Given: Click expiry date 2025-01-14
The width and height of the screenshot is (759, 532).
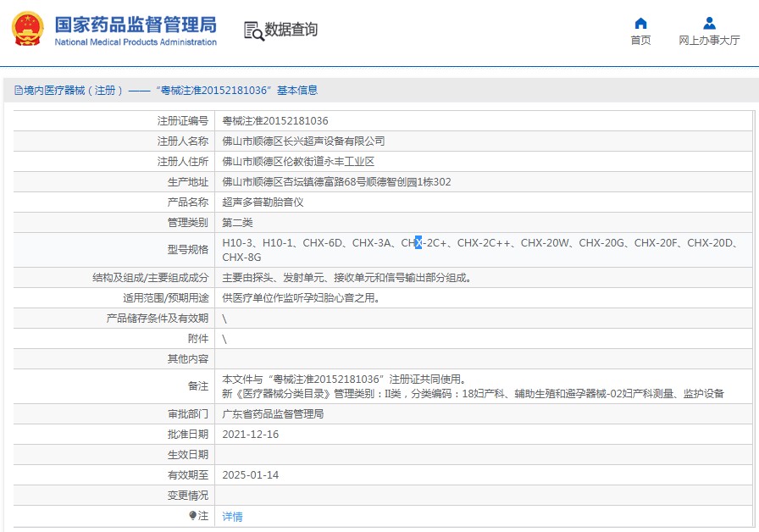Looking at the screenshot, I should tap(250, 475).
